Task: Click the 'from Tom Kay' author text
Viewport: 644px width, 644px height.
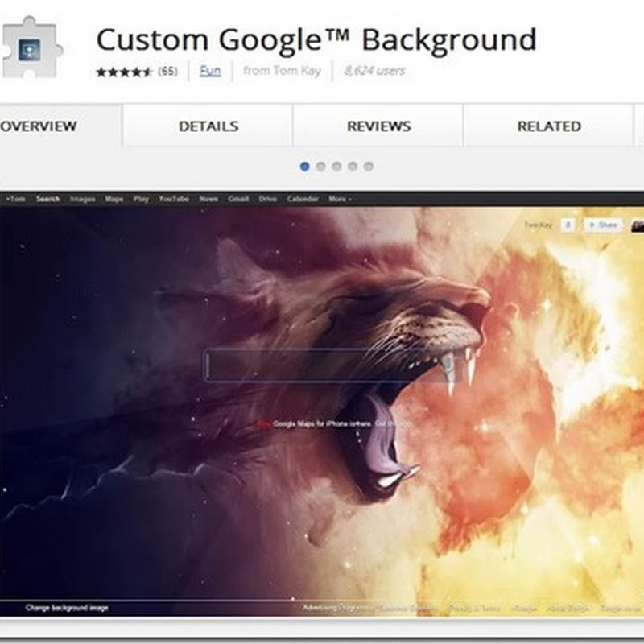Action: (282, 71)
